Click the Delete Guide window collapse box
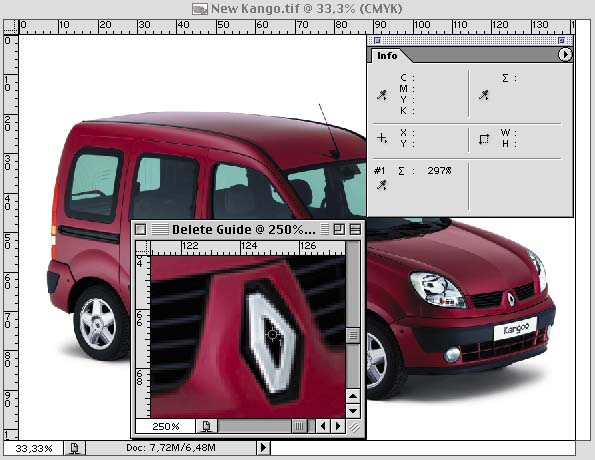 355,229
